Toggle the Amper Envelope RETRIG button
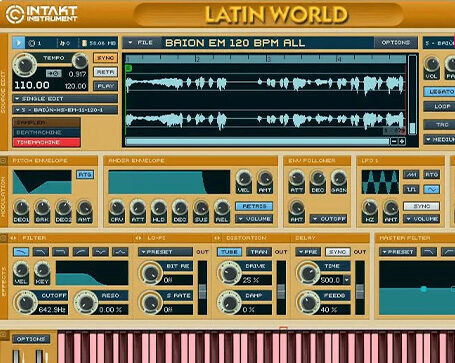The width and height of the screenshot is (455, 363). click(x=254, y=206)
